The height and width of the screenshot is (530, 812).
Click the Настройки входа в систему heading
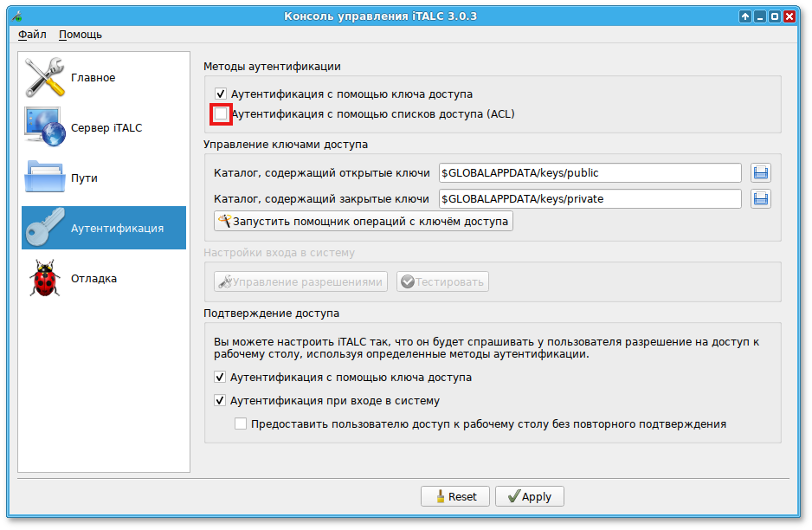(x=279, y=253)
